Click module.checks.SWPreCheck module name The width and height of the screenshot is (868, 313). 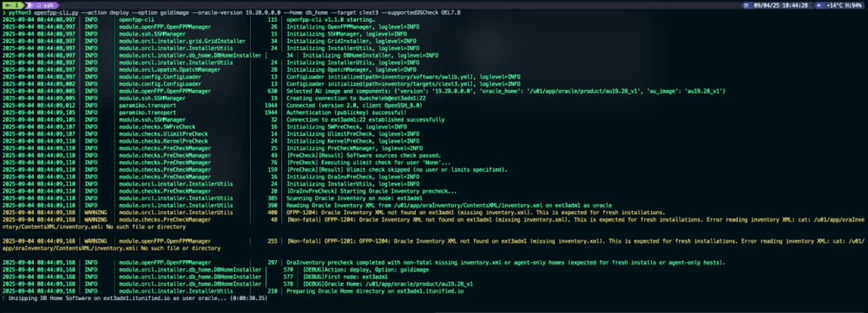coord(157,127)
